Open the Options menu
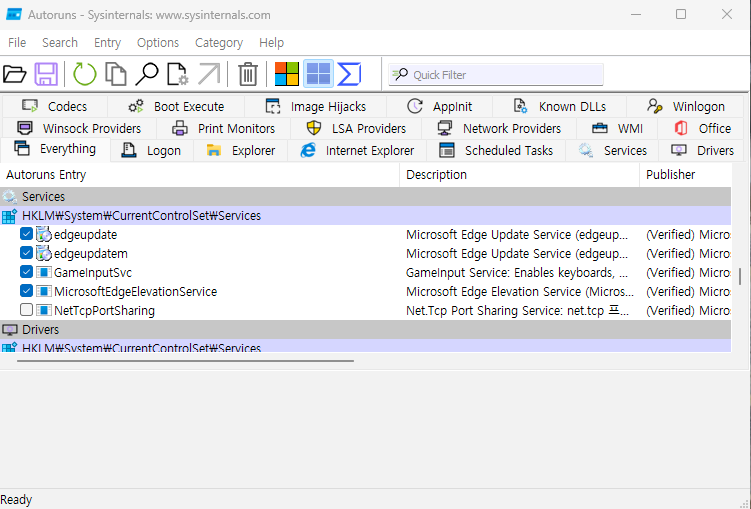751x509 pixels. coord(158,43)
